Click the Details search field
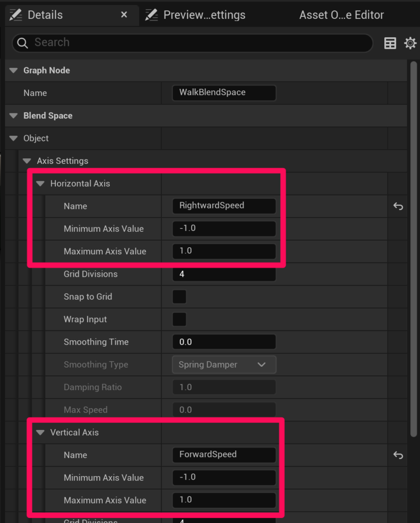The width and height of the screenshot is (420, 523). [199, 43]
